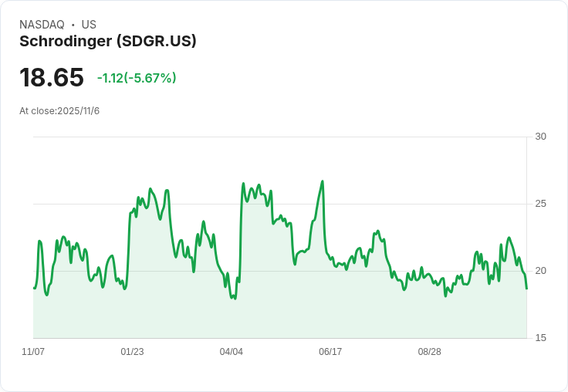
Task: Click the end point of the price line
Action: [x=526, y=289]
